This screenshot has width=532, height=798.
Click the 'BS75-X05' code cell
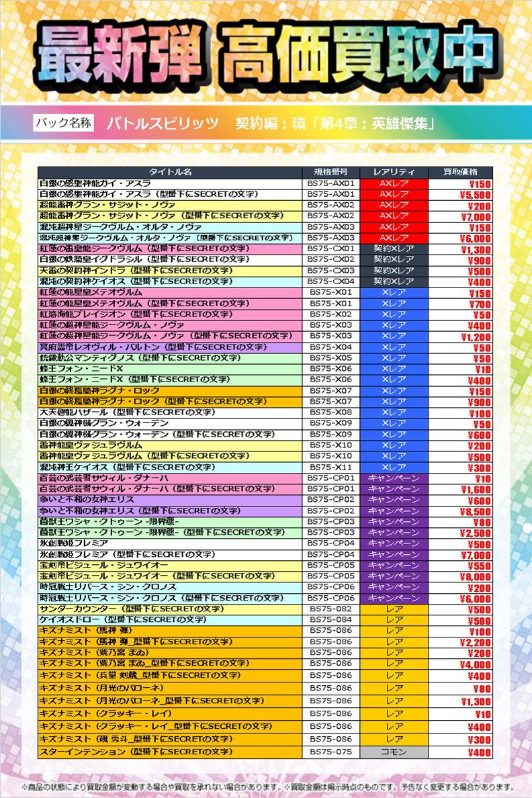click(330, 358)
